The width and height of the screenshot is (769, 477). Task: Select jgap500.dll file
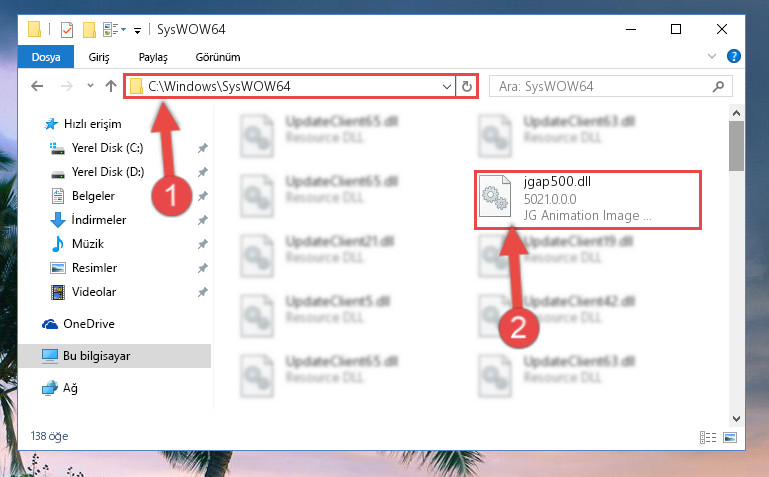click(588, 200)
